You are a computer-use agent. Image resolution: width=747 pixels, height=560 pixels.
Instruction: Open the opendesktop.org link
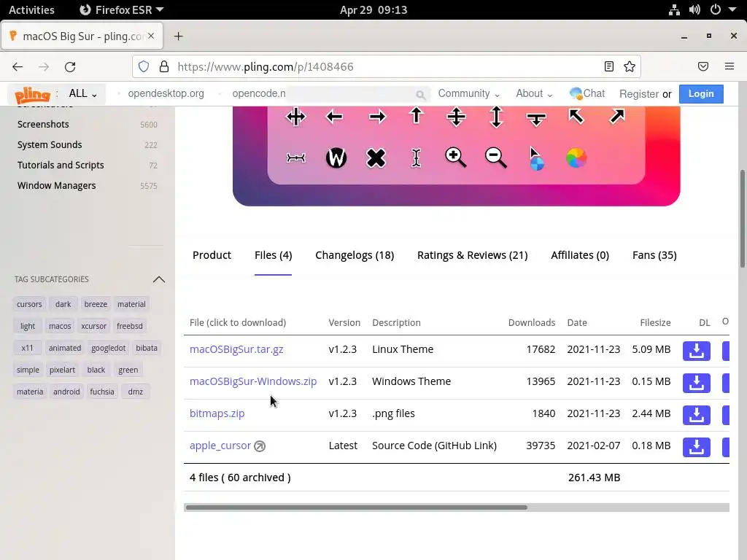coord(166,93)
